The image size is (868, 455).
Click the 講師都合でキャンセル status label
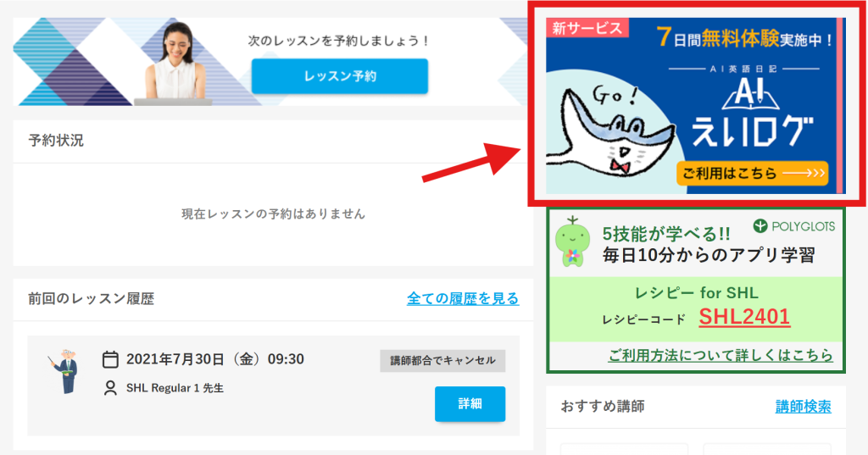pyautogui.click(x=442, y=361)
